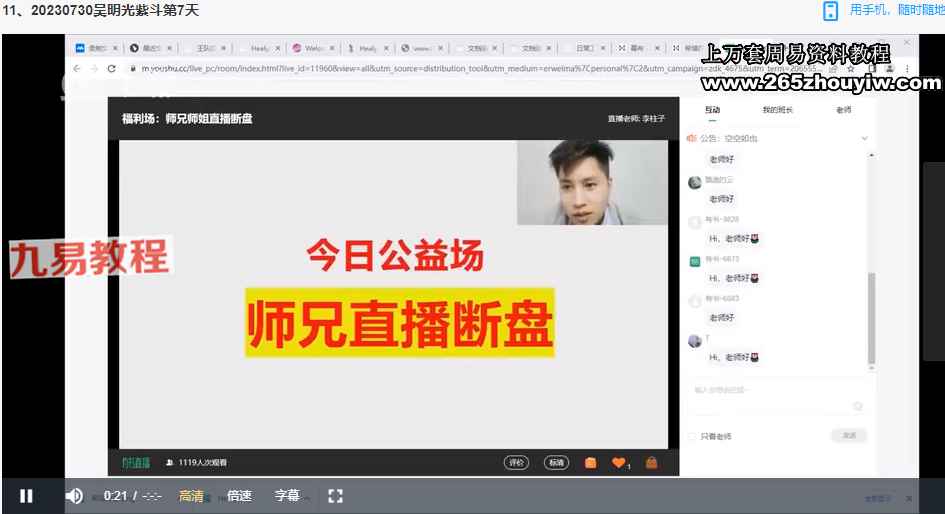Click the emoji icon in chat input
The width and height of the screenshot is (945, 514).
857,406
